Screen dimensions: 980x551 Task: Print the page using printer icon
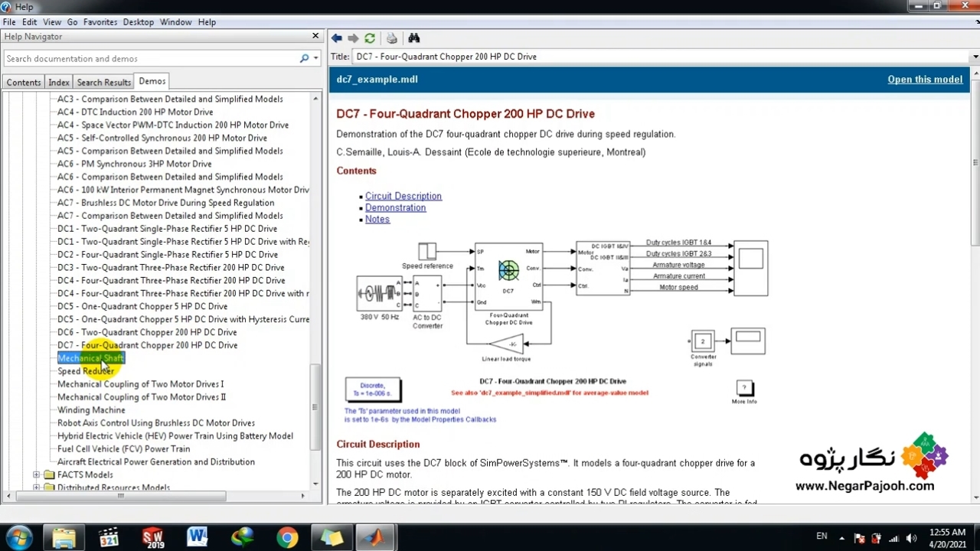392,38
